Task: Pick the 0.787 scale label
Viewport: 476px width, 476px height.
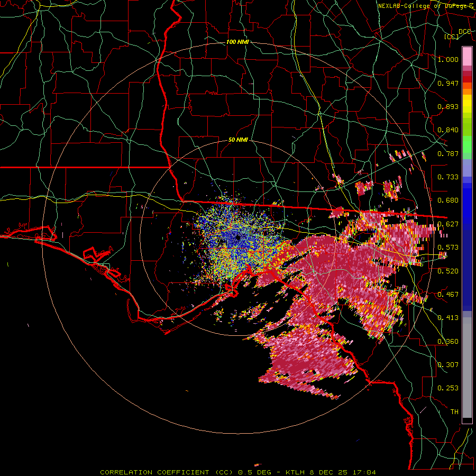Action: [448, 153]
